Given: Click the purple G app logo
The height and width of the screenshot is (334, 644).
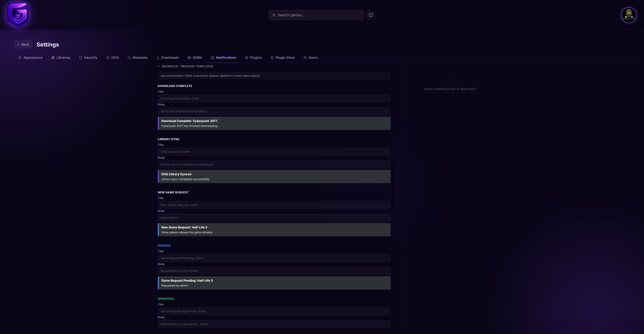Looking at the screenshot, I should click(18, 15).
